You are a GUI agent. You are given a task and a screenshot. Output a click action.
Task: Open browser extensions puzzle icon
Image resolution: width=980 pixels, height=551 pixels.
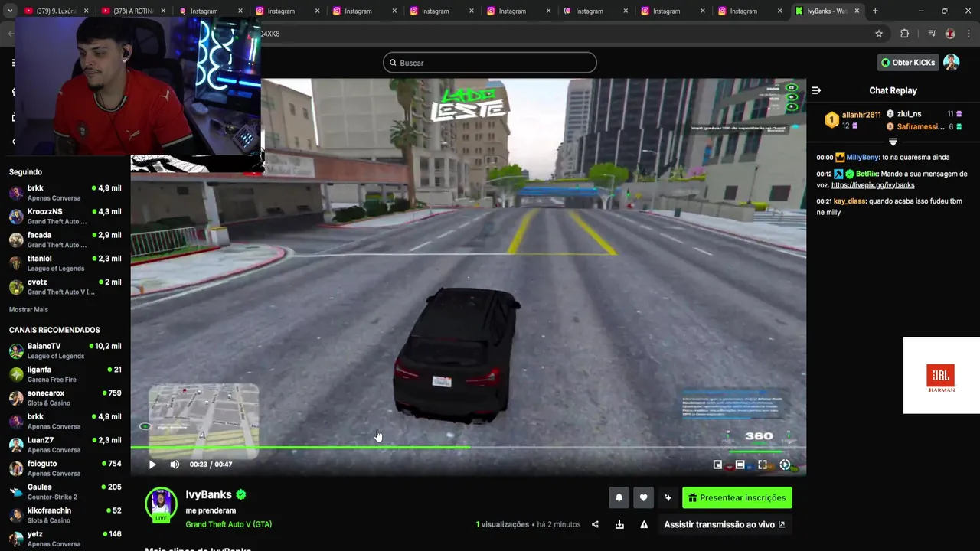click(x=904, y=34)
